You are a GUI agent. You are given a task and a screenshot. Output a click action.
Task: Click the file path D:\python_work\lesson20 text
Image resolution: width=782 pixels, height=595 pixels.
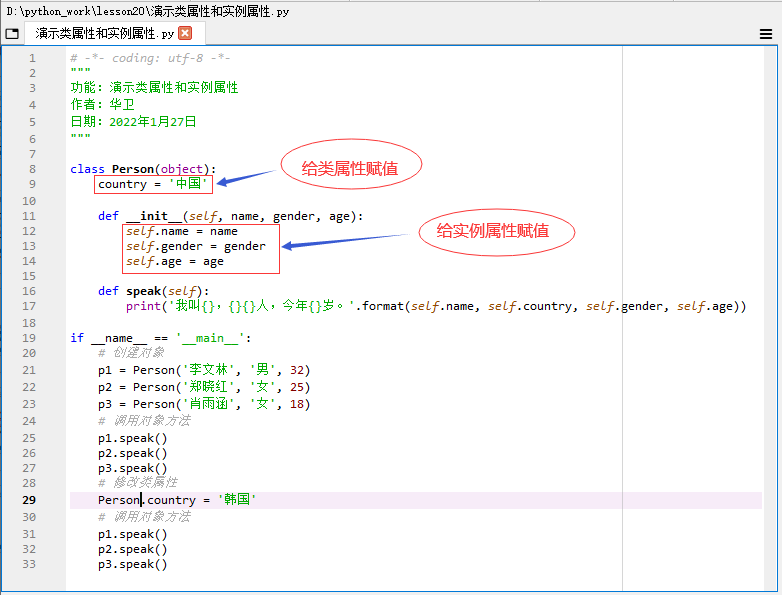coord(148,11)
